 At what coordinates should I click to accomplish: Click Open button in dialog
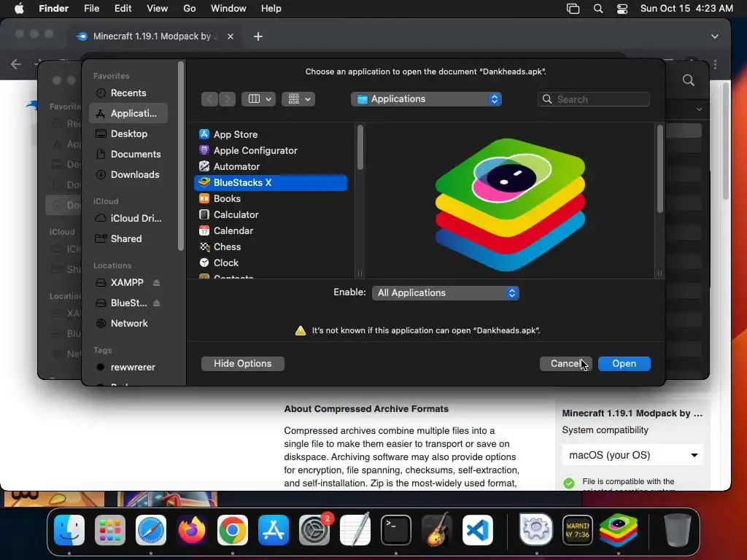tap(624, 364)
